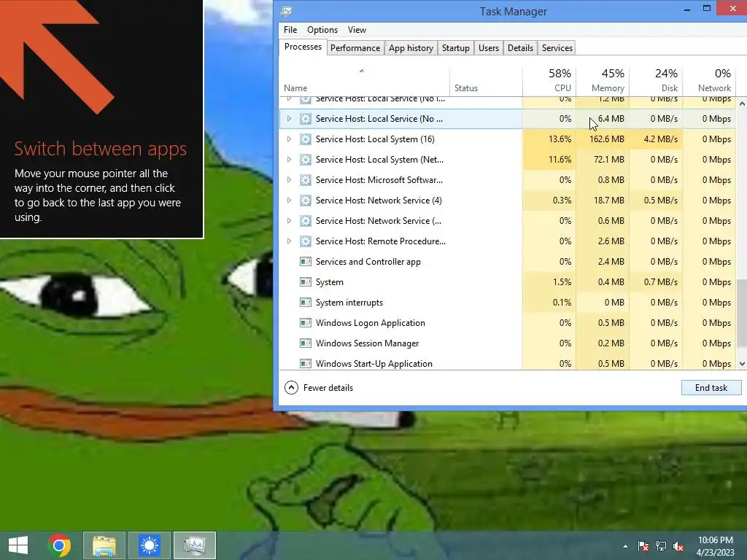Screen dimensions: 747x560
Task: Collapse view with Fewer details arrow
Action: 292,388
